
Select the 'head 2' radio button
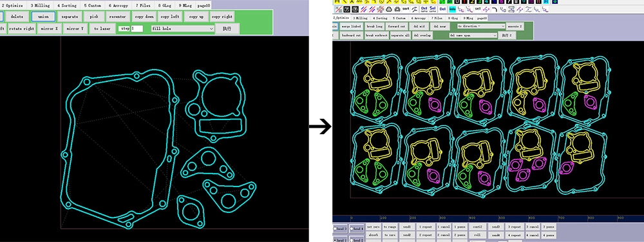[x=352, y=240]
